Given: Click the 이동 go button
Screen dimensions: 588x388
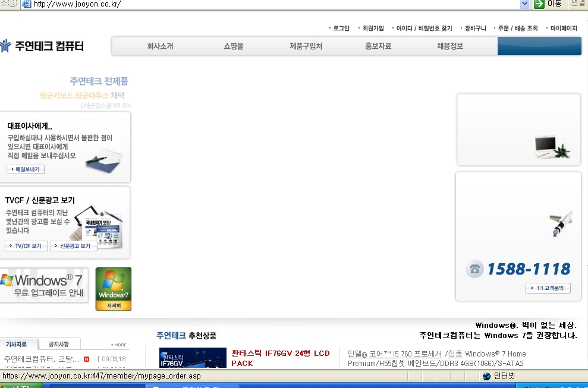Looking at the screenshot, I should [x=548, y=4].
